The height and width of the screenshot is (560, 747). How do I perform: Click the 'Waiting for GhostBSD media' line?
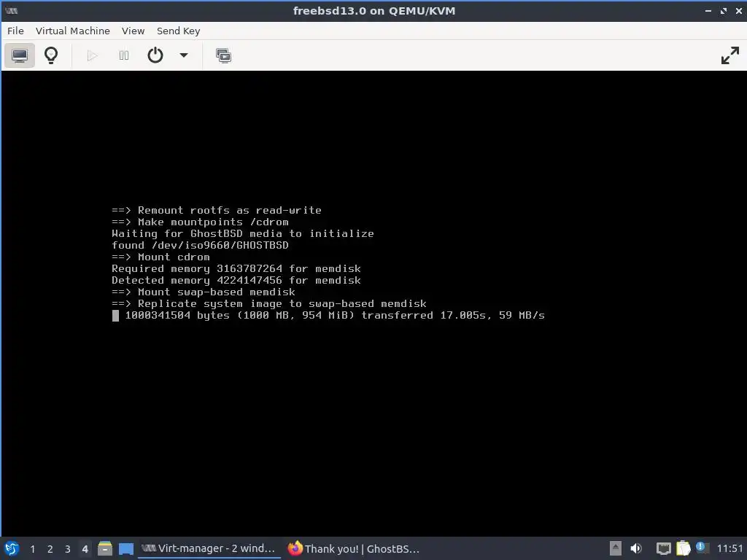(x=242, y=233)
